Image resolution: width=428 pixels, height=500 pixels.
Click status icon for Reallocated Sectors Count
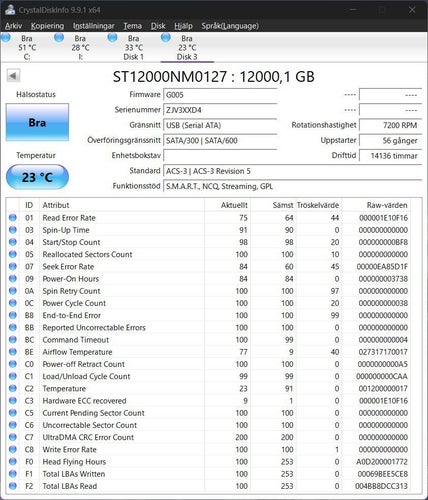pos(13,254)
